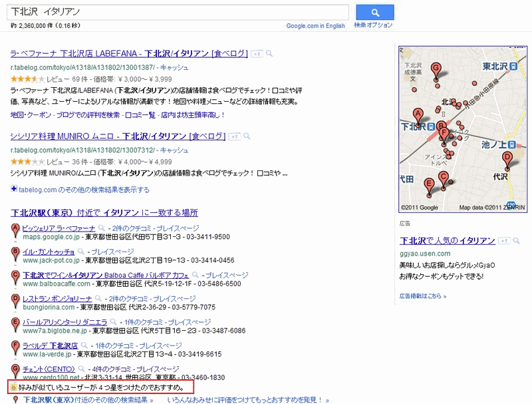Click +1 button beside MUNIRO result
Viewport: 532px width, 404px height.
point(235,136)
